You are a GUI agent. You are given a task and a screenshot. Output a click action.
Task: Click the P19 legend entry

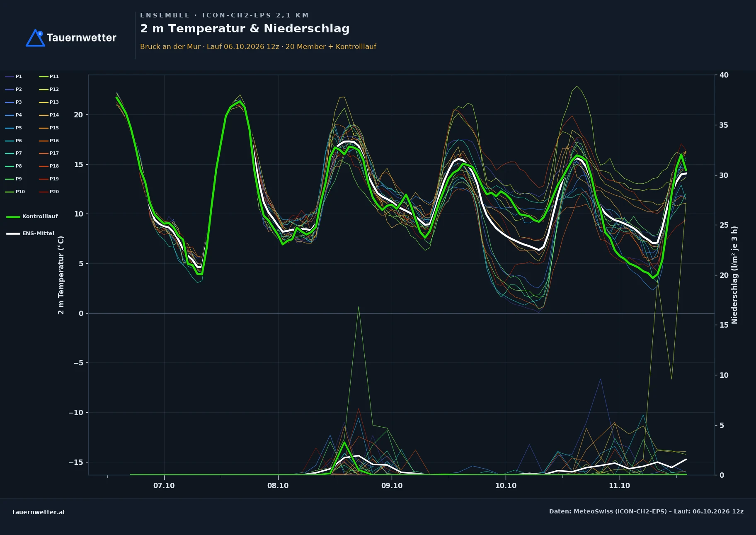tap(49, 179)
